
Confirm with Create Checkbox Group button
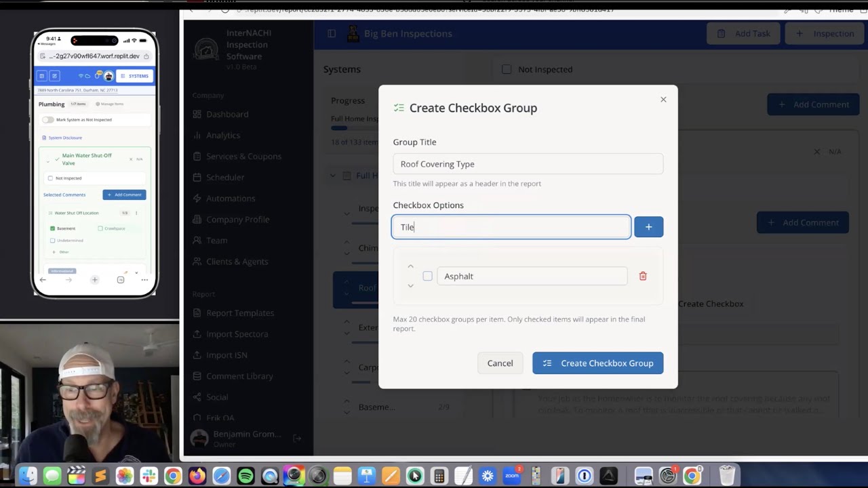coord(597,363)
